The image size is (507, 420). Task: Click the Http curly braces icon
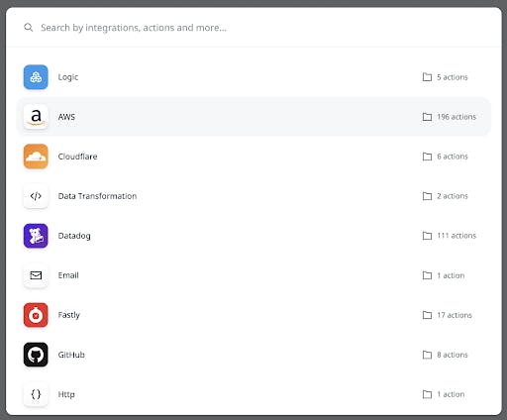coord(36,394)
